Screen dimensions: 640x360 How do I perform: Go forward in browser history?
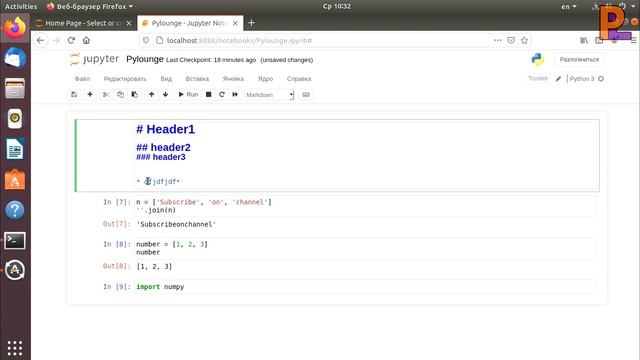click(56, 40)
